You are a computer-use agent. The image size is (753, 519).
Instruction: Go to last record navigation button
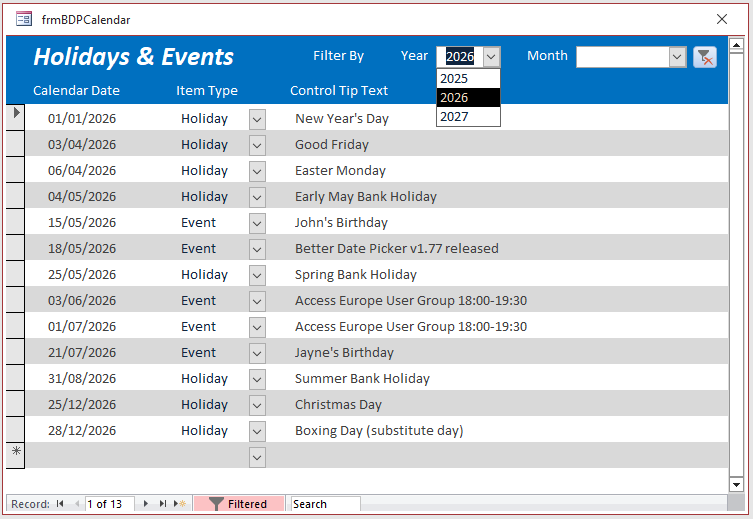coord(163,504)
